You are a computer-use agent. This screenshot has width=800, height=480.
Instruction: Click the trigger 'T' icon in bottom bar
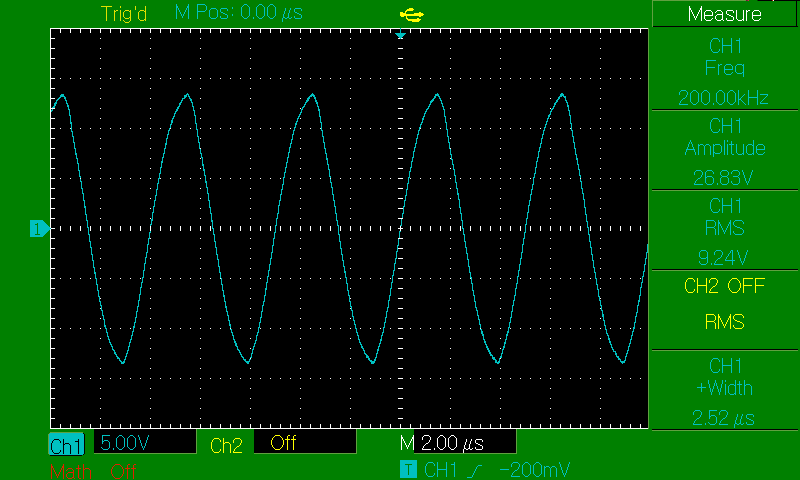click(408, 468)
